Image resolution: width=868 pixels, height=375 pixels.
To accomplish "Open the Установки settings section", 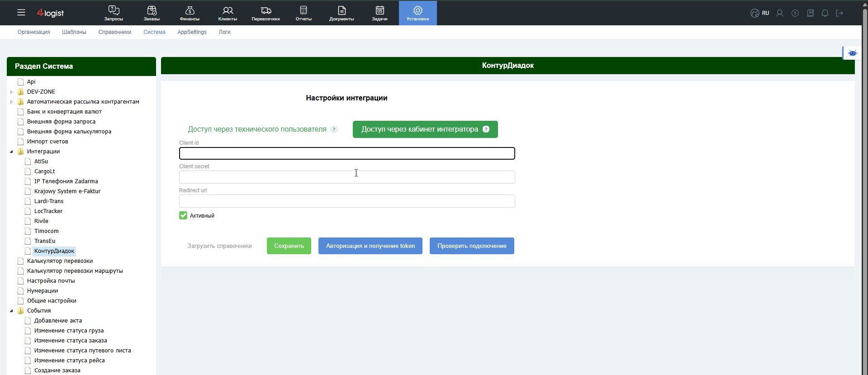I will (417, 13).
